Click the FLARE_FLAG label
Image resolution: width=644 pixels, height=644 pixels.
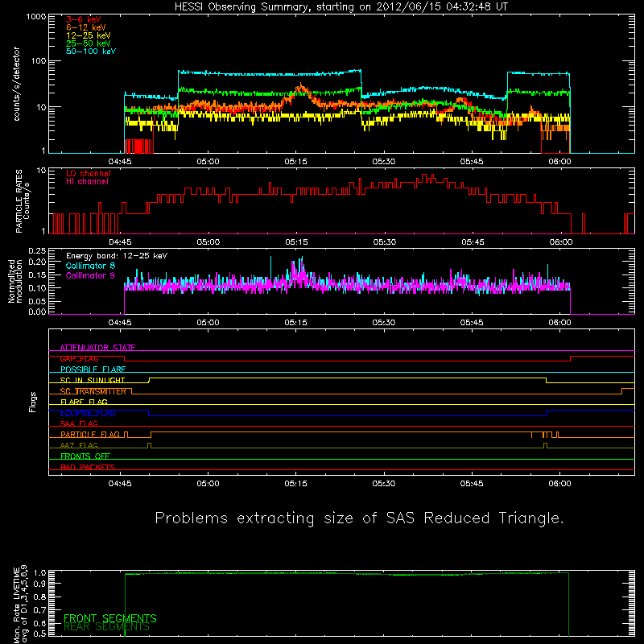pos(84,402)
